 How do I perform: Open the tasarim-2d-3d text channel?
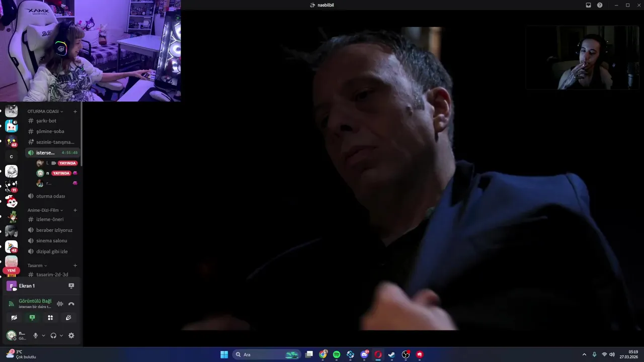pyautogui.click(x=52, y=275)
